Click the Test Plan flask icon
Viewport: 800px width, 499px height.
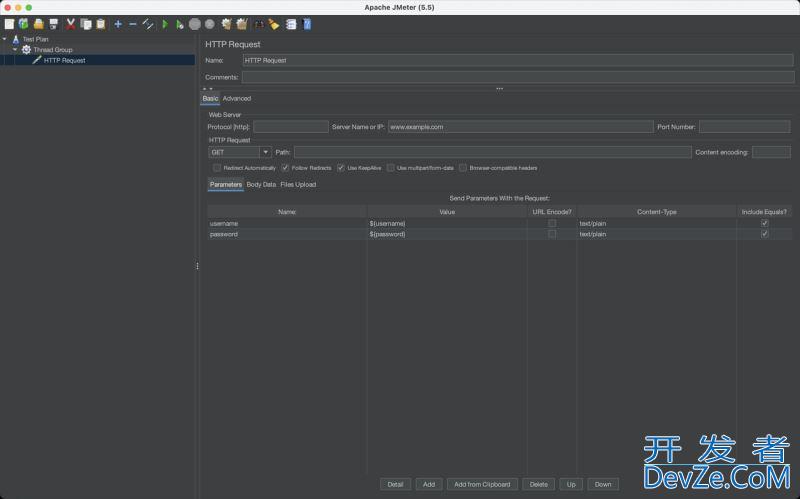coord(16,39)
